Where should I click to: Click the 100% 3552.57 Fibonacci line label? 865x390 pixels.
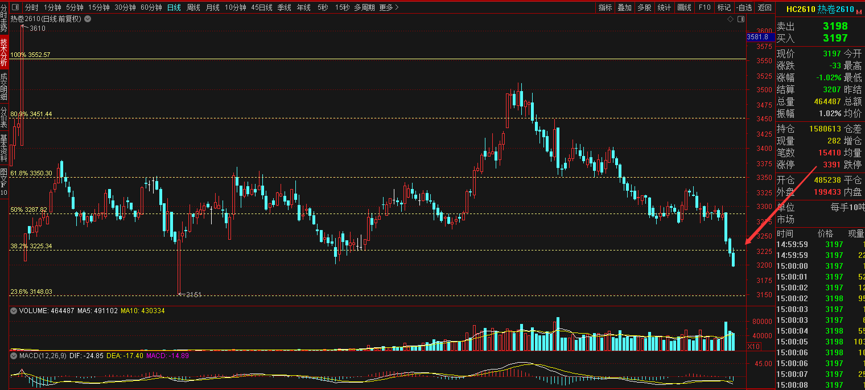click(31, 55)
